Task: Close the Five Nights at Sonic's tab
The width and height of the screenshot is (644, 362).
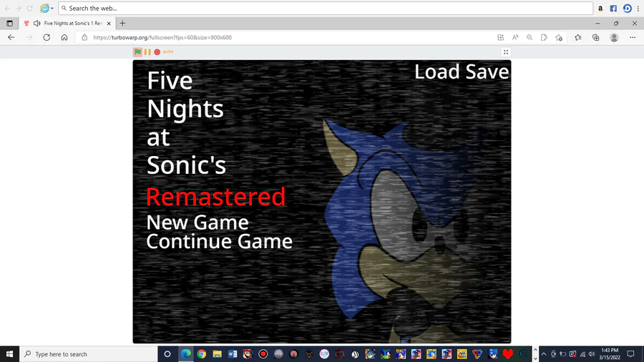Action: 109,24
